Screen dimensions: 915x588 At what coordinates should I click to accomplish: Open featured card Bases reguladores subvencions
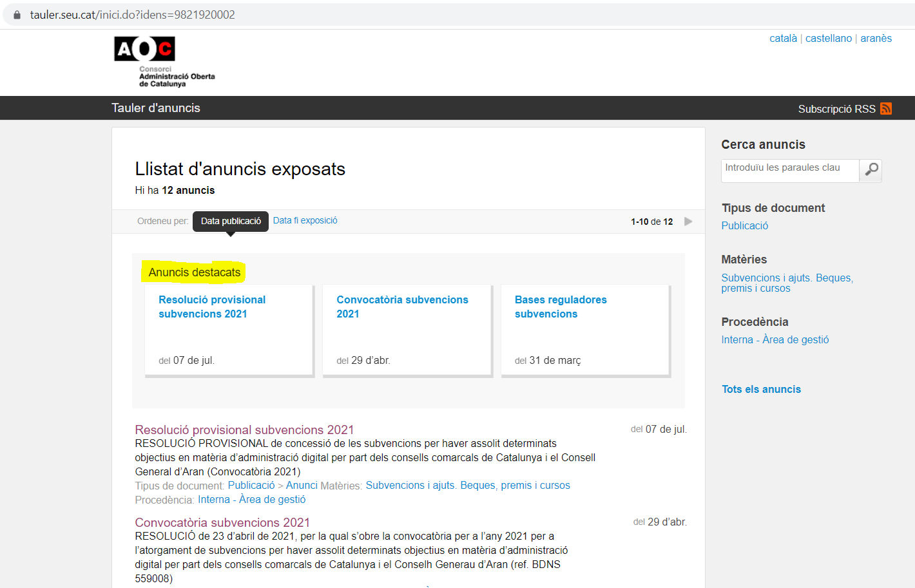coord(561,307)
